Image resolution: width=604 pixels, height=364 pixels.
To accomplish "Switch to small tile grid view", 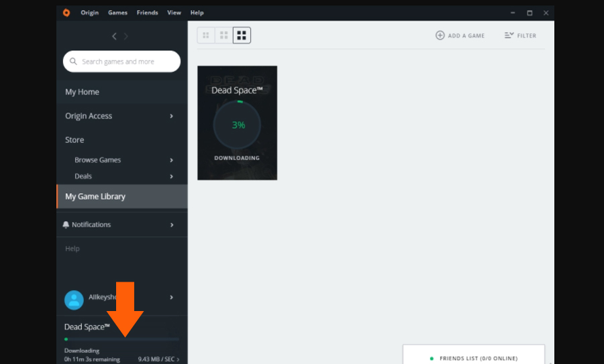I will pos(206,36).
